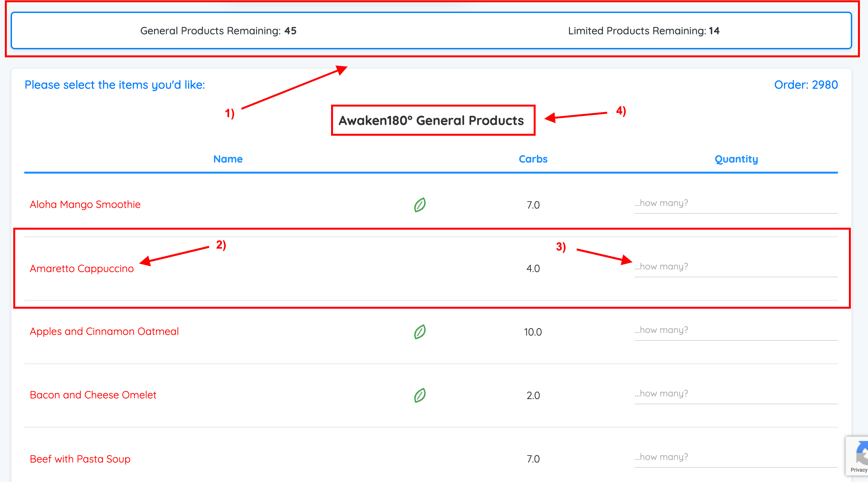Click the leaf icon beside Aloha Mango Smoothie
Screen dimensions: 868x482
click(419, 204)
